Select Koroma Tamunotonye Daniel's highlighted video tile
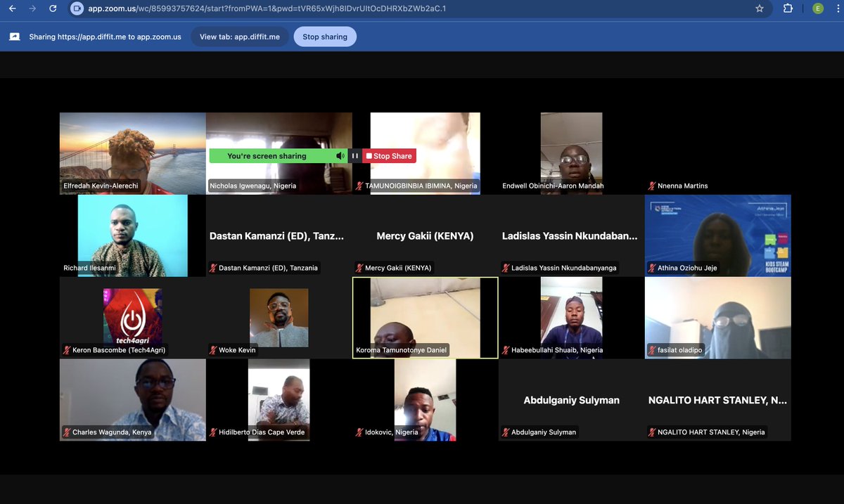This screenshot has height=504, width=844. tap(426, 318)
